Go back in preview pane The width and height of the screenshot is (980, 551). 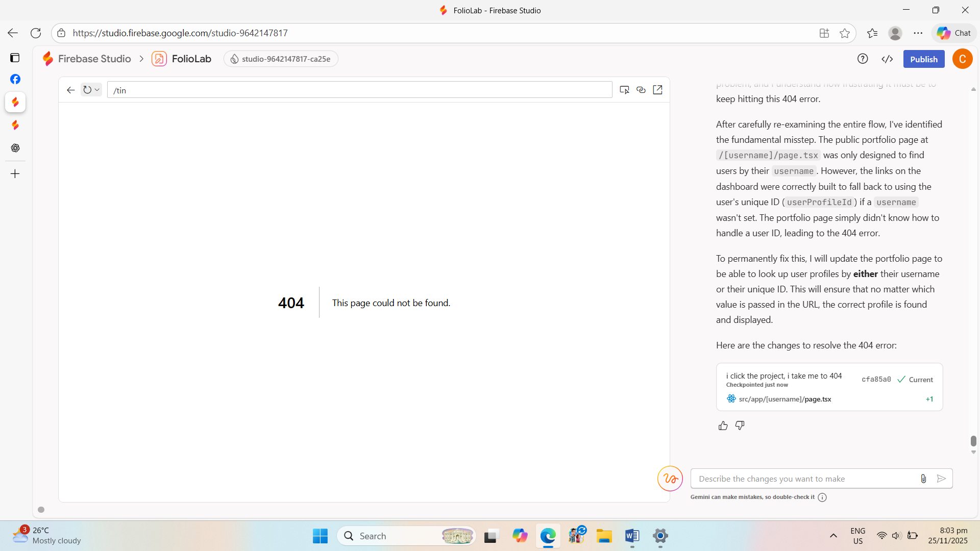click(x=71, y=90)
